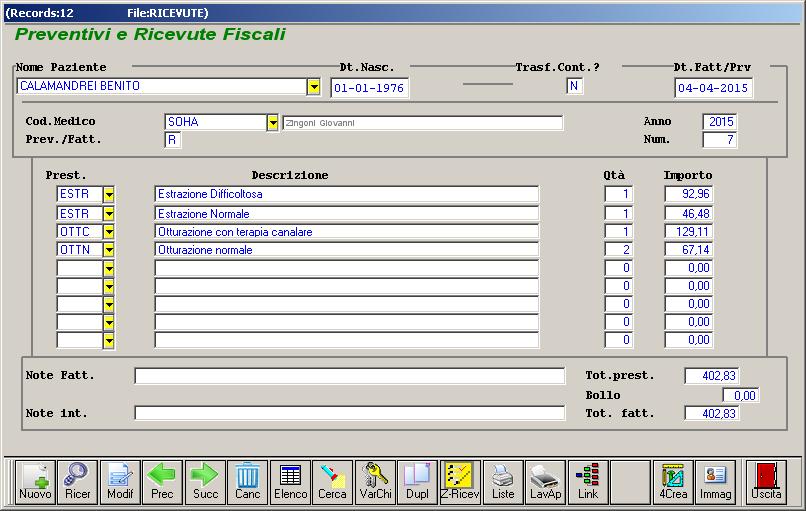
Task: Click the Modif edit record icon
Action: pyautogui.click(x=120, y=482)
